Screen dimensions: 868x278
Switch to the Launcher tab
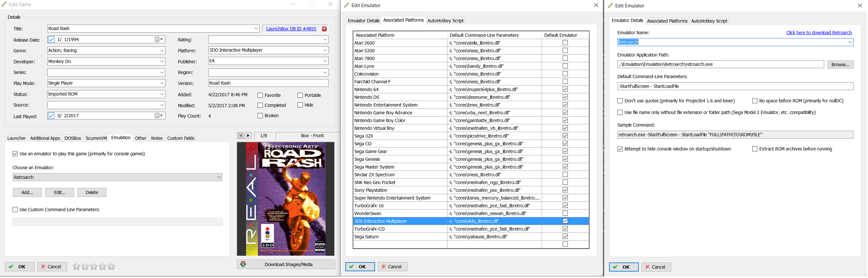click(x=16, y=138)
